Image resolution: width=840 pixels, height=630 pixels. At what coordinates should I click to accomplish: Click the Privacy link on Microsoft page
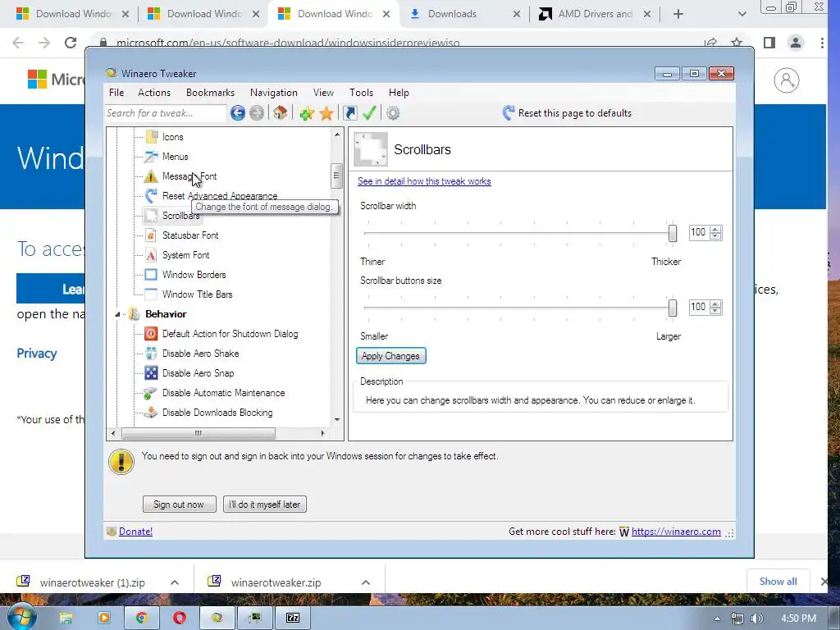click(36, 354)
